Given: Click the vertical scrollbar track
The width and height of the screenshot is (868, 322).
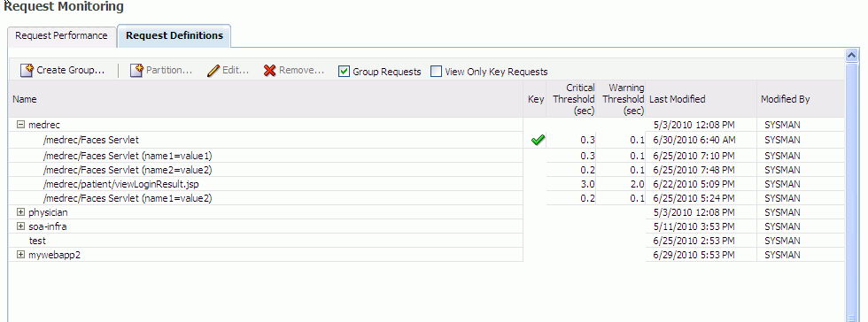Looking at the screenshot, I should click(851, 191).
